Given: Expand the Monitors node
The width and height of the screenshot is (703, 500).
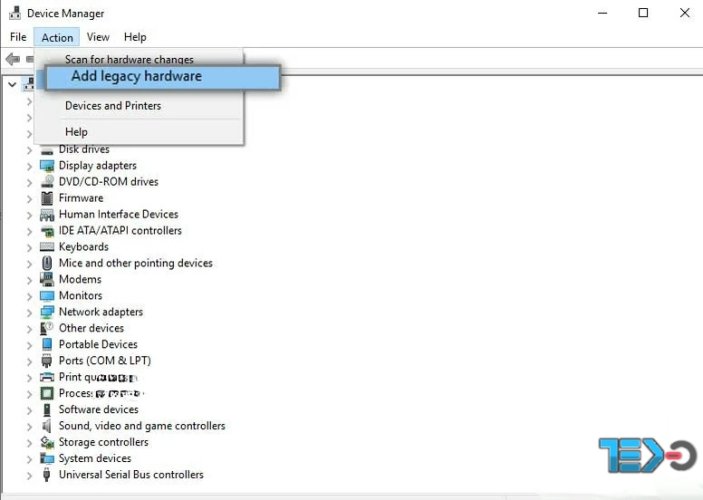Looking at the screenshot, I should click(x=29, y=296).
